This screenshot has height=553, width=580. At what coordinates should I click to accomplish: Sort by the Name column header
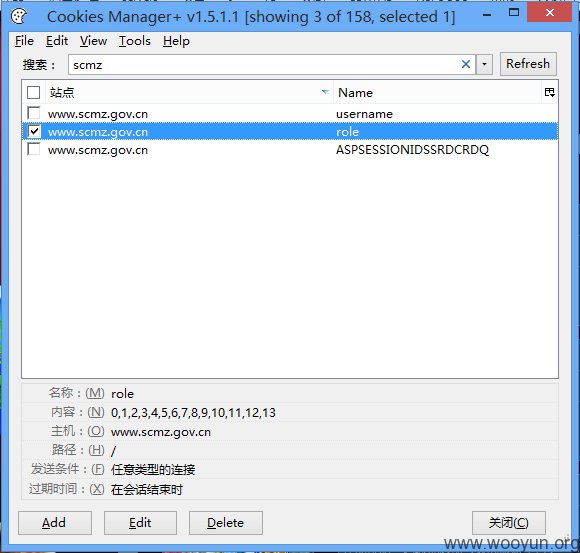coord(438,92)
